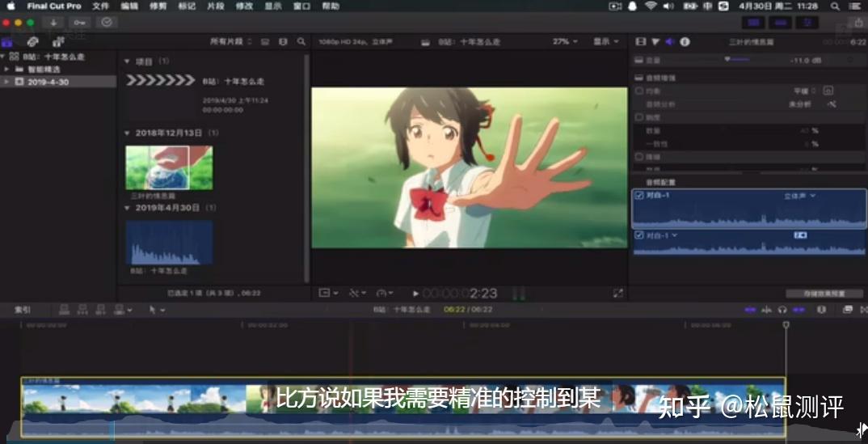The height and width of the screenshot is (444, 868).
Task: Play the viewer with play button
Action: click(415, 294)
